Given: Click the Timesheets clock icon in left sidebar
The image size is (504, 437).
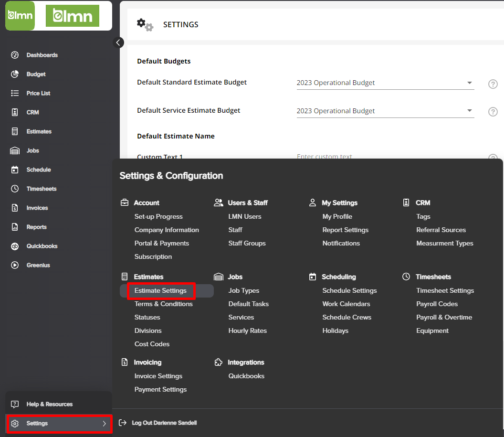Looking at the screenshot, I should 15,189.
